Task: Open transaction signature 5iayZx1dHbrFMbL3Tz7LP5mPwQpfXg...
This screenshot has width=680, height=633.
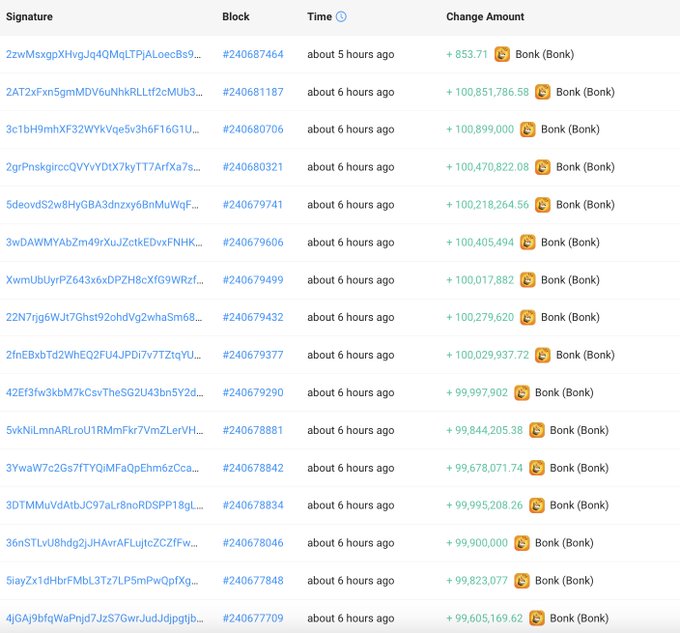Action: point(102,581)
